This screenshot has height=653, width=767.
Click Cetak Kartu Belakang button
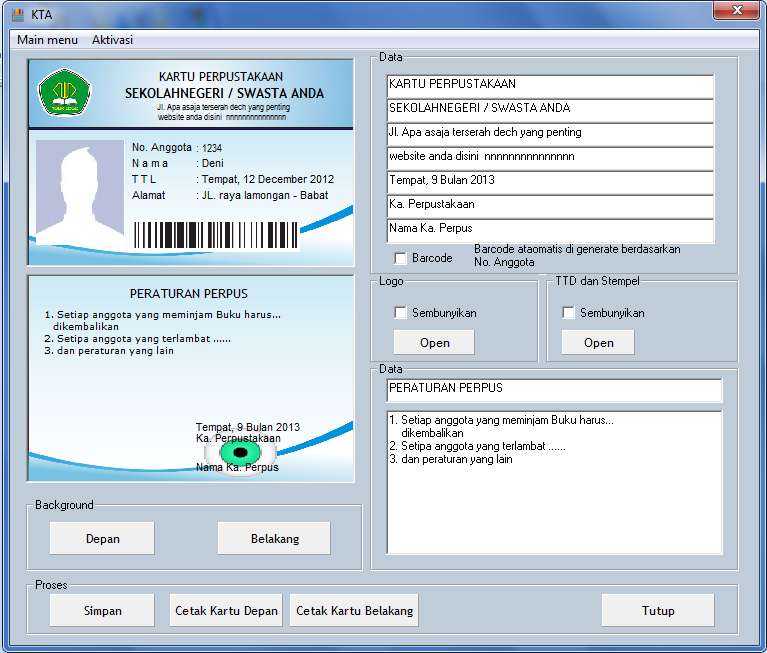point(354,610)
